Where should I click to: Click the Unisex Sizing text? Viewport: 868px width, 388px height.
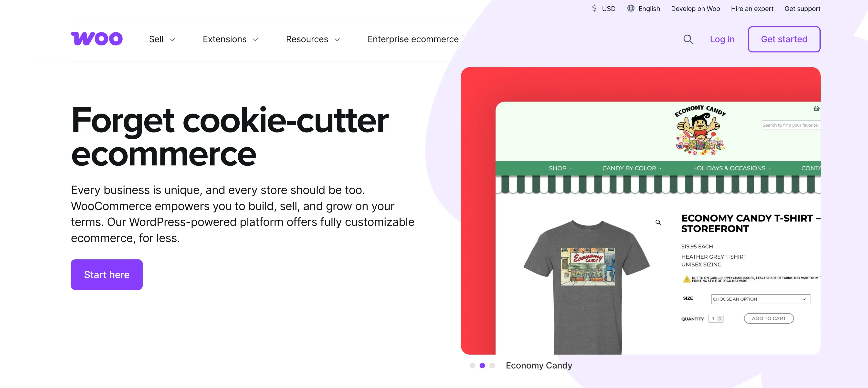pos(701,265)
